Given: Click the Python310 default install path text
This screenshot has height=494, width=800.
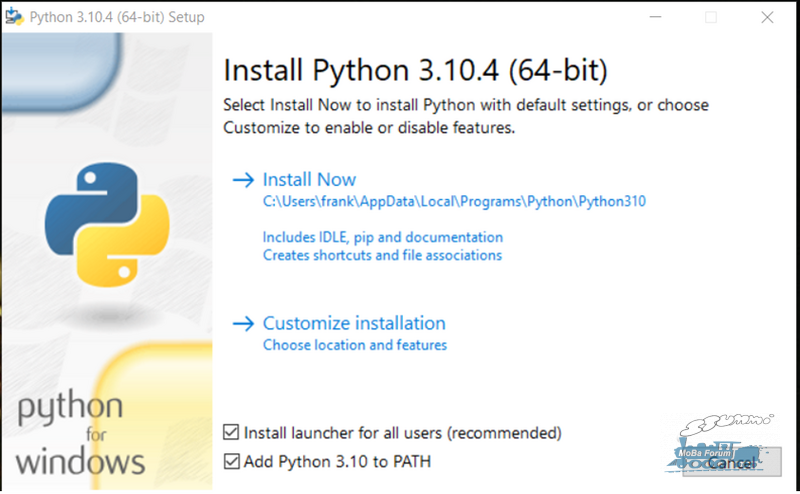Looking at the screenshot, I should click(454, 202).
